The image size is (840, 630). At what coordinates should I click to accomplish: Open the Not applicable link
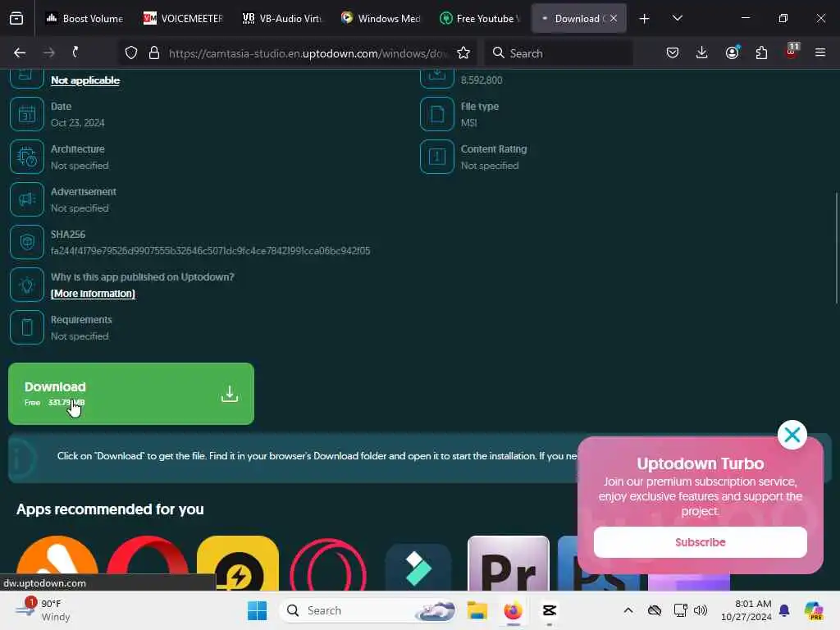click(85, 80)
